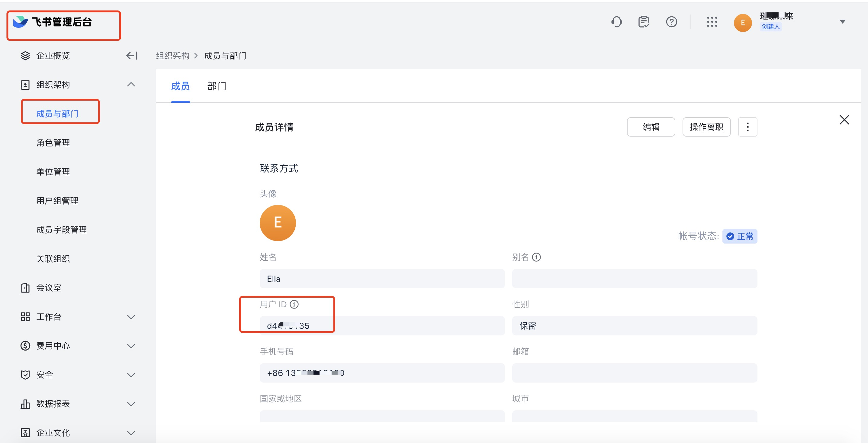
Task: Expand the 安全 sidebar section
Action: point(131,375)
